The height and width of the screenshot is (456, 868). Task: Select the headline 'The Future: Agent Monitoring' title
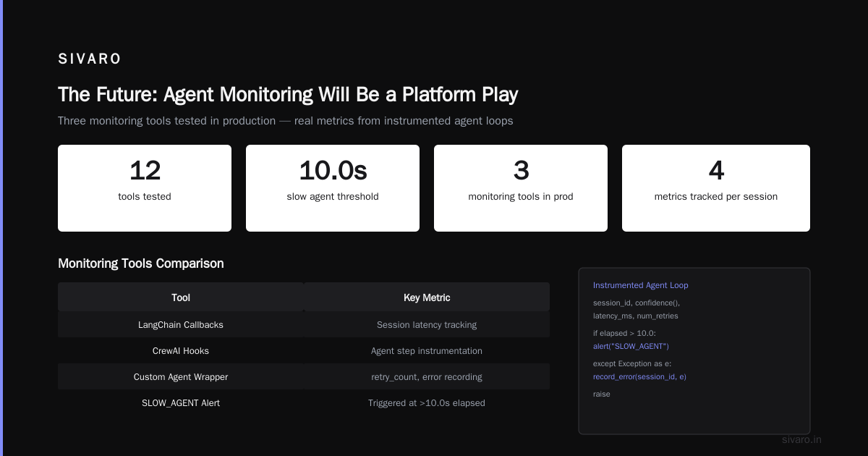tap(288, 95)
